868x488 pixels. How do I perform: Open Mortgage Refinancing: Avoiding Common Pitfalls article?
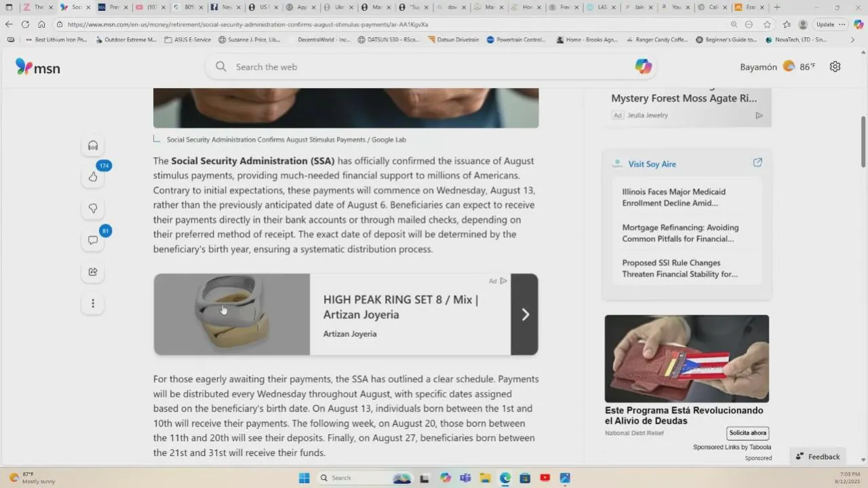click(x=680, y=233)
